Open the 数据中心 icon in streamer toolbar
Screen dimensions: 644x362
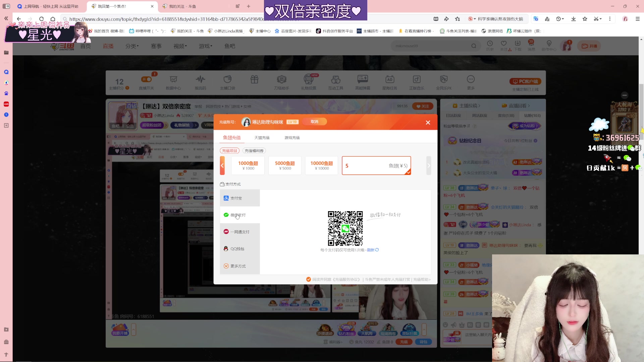click(x=173, y=82)
